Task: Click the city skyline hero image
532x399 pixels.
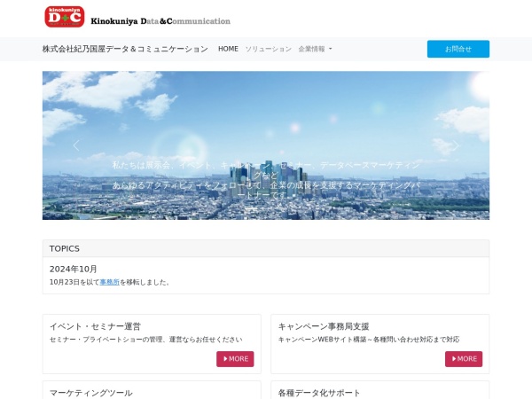Action: (x=266, y=106)
